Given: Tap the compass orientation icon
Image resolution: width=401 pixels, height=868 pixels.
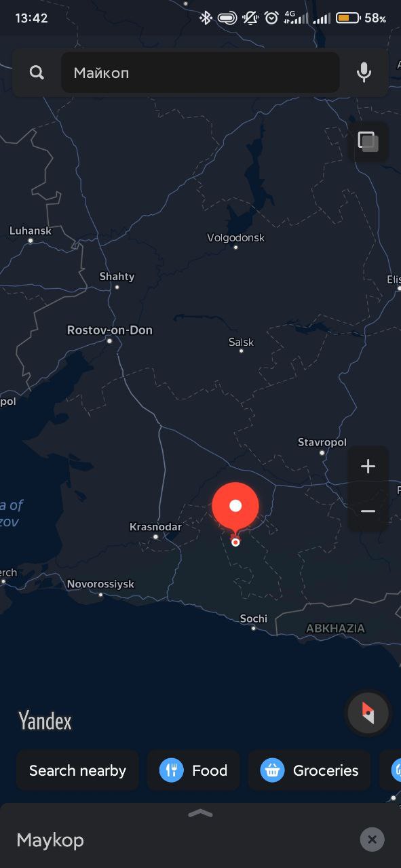Looking at the screenshot, I should tap(368, 713).
